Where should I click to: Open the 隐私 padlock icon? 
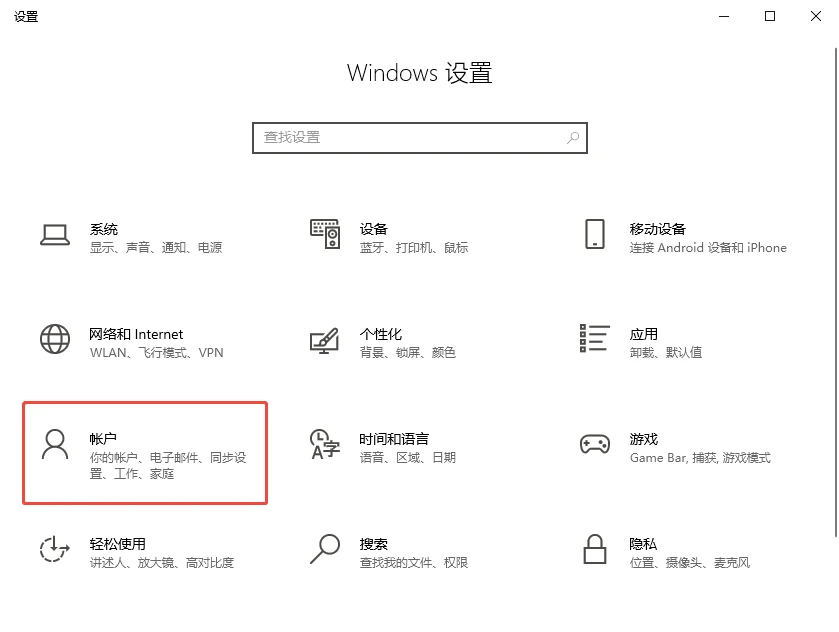pyautogui.click(x=594, y=549)
